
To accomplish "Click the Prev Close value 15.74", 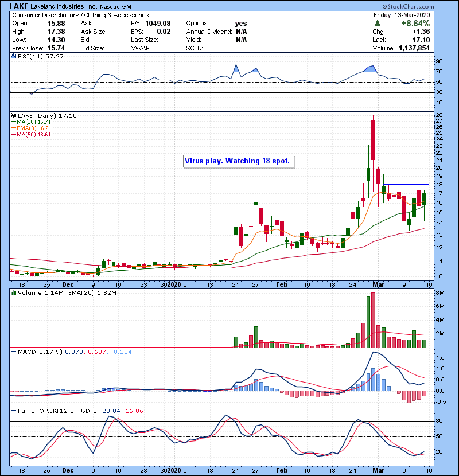I will pyautogui.click(x=56, y=48).
